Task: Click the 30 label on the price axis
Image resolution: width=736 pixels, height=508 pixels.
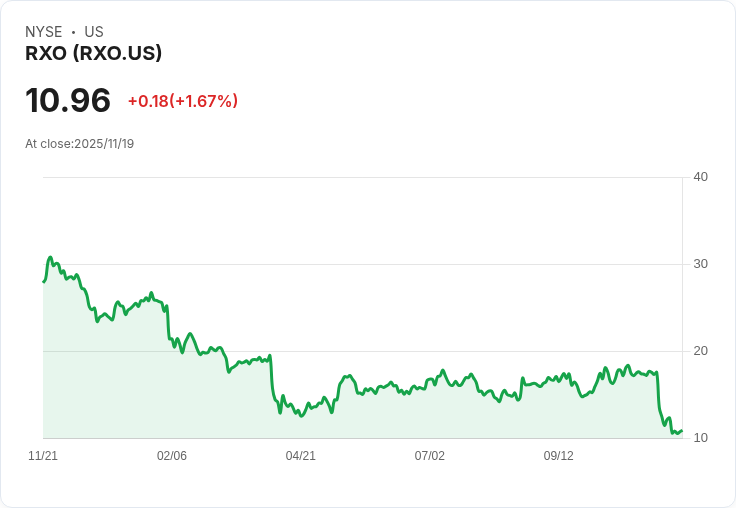Action: (x=700, y=264)
